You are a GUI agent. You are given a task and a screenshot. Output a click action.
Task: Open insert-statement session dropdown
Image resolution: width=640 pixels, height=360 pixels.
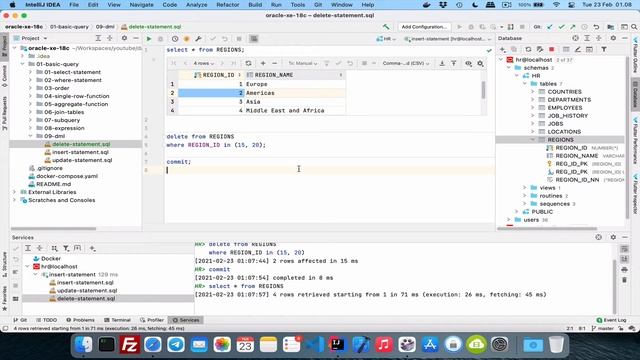click(x=448, y=39)
